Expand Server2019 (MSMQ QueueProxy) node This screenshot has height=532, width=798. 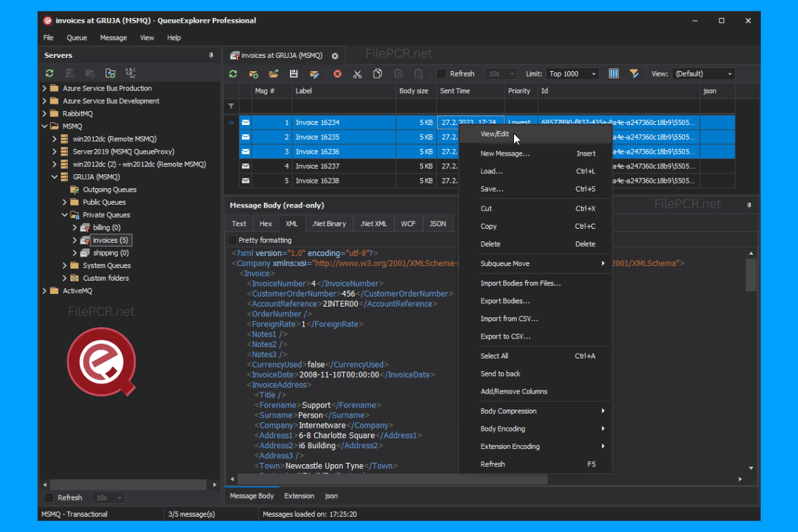click(55, 152)
